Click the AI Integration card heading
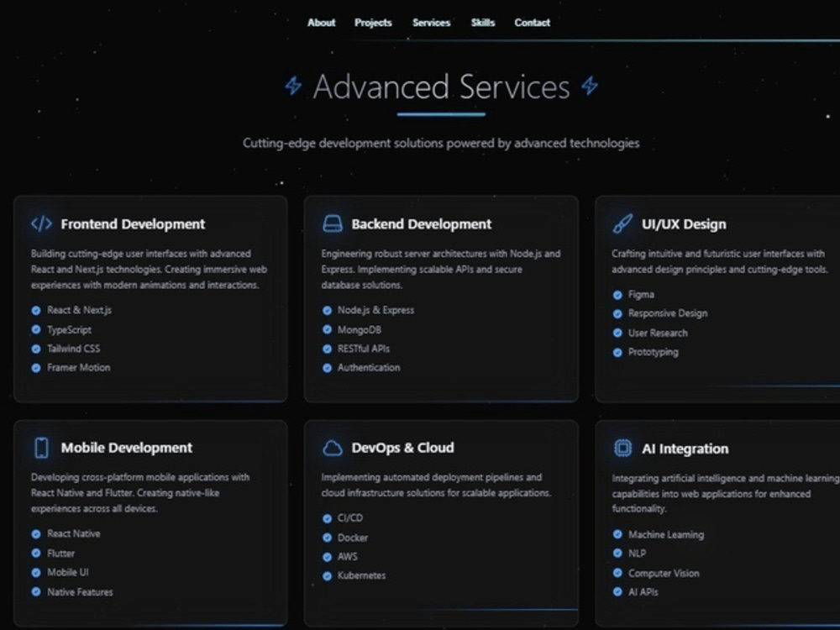This screenshot has height=630, width=840. (685, 449)
